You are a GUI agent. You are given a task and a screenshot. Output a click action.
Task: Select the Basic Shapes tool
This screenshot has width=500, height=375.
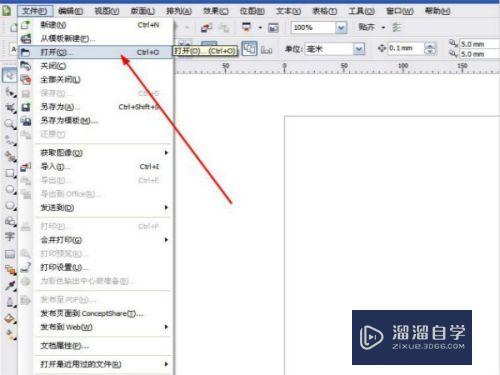coord(10,221)
